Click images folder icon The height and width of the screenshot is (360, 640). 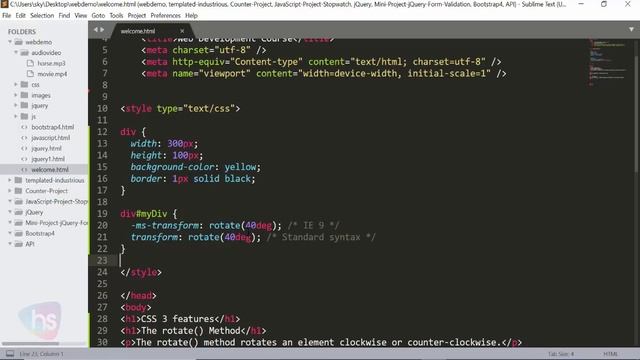24,95
